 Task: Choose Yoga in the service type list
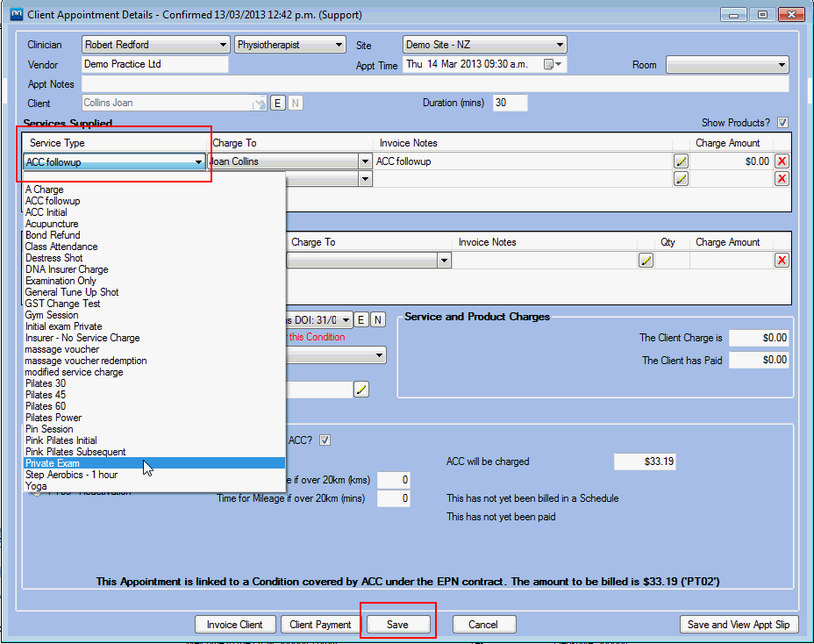point(37,486)
